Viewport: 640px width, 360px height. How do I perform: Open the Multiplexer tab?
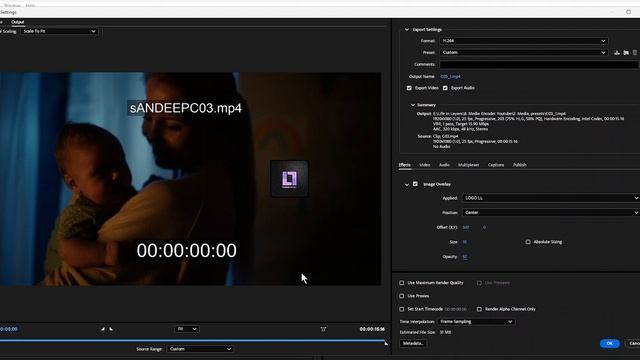468,165
